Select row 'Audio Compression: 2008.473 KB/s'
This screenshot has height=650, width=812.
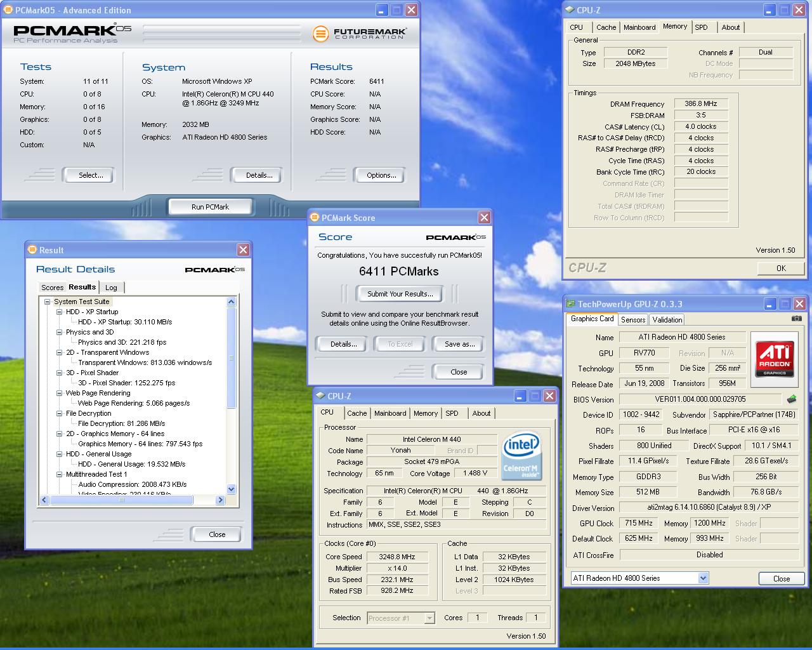[x=132, y=484]
